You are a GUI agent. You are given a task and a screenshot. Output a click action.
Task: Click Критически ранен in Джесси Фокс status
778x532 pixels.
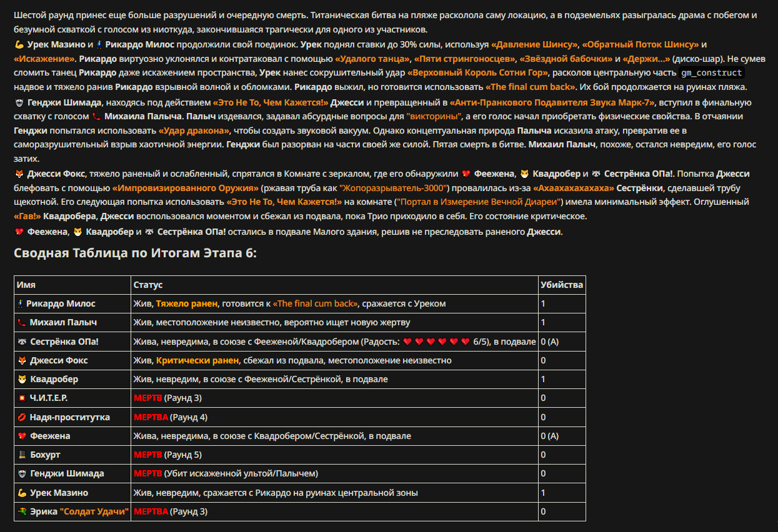pos(197,360)
